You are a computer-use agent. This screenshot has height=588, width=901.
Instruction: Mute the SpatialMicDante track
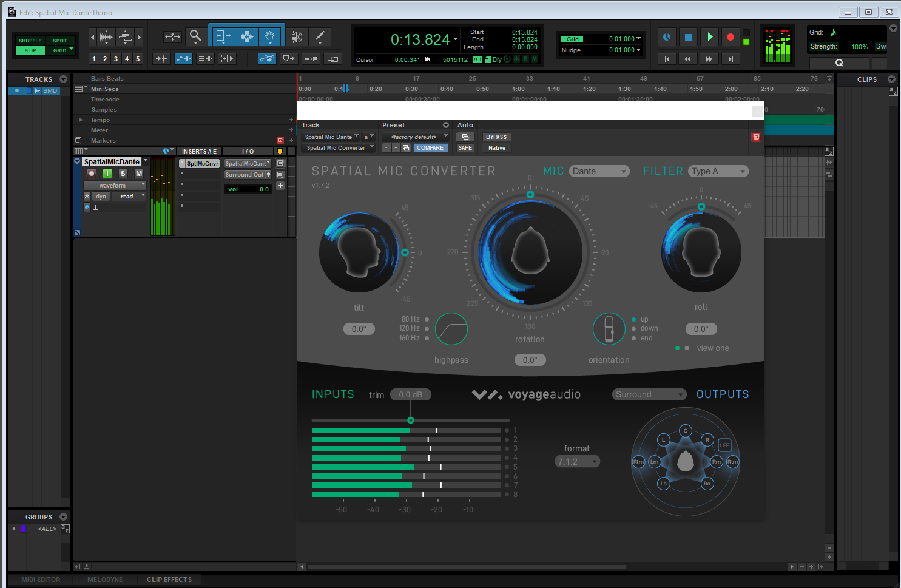[139, 174]
